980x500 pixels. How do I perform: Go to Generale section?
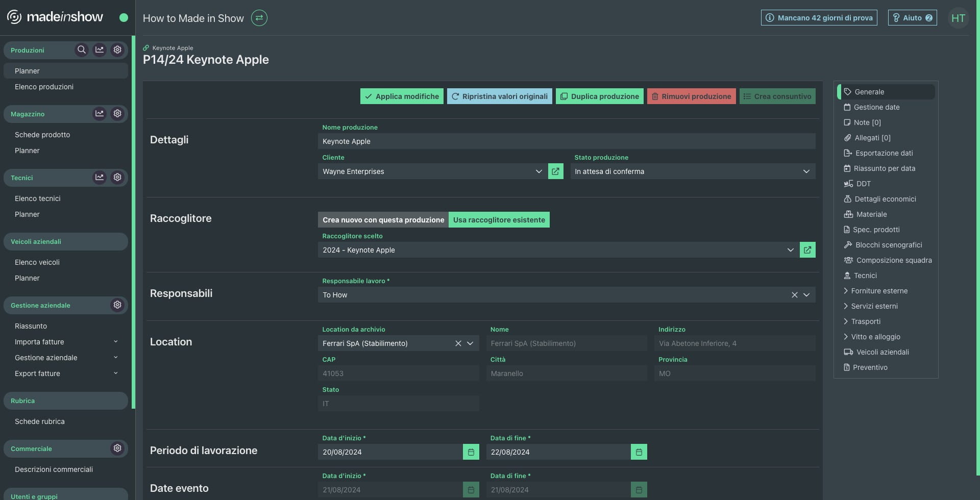pos(886,92)
